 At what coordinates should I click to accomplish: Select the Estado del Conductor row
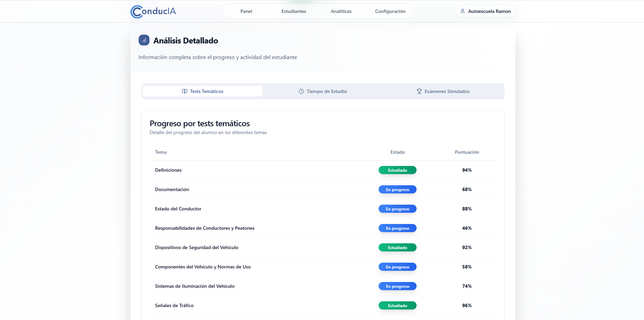pos(178,209)
